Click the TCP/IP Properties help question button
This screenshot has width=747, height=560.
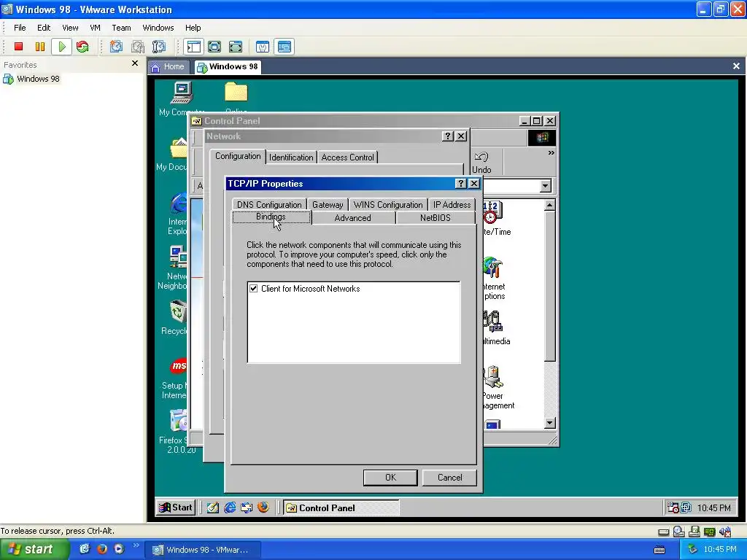[x=460, y=184]
